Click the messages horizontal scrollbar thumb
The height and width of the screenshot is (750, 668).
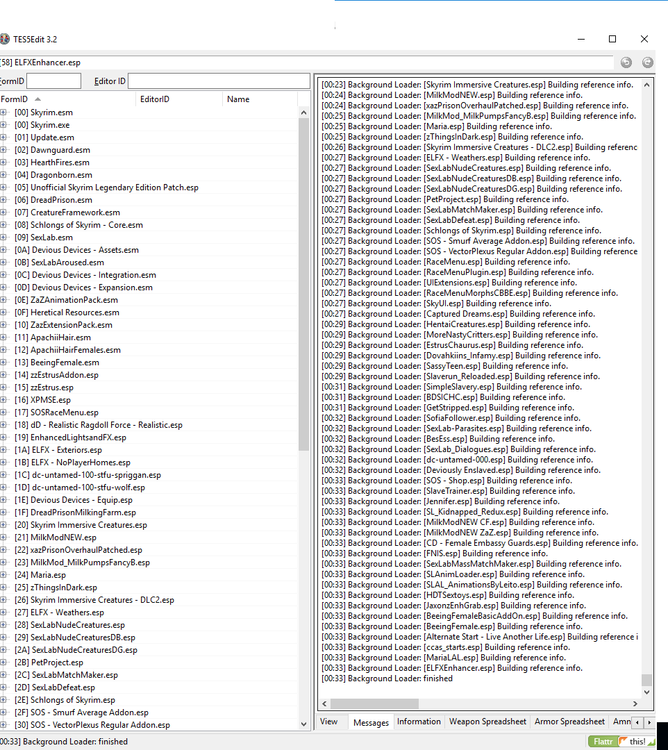pyautogui.click(x=374, y=704)
